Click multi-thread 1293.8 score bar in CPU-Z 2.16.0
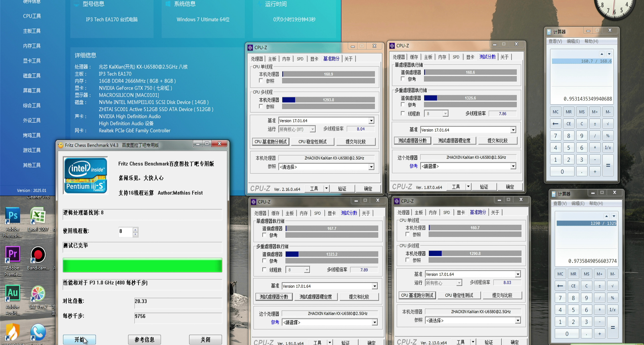The image size is (644, 345). coord(329,100)
